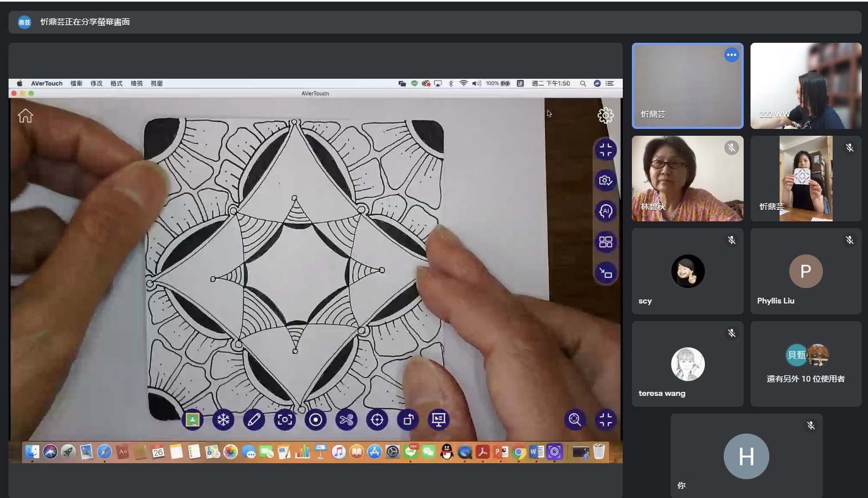Start recording with the record button
This screenshot has width=868, height=498.
pyautogui.click(x=315, y=420)
